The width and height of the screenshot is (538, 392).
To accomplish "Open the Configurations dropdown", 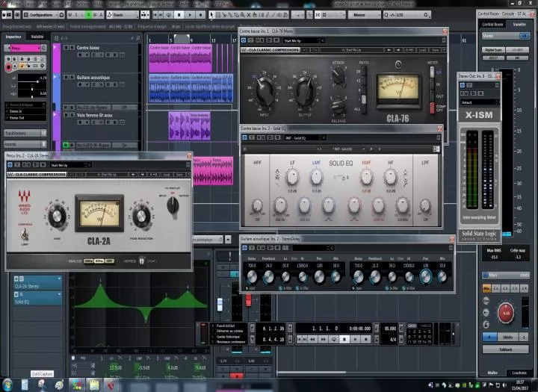I will (x=43, y=15).
